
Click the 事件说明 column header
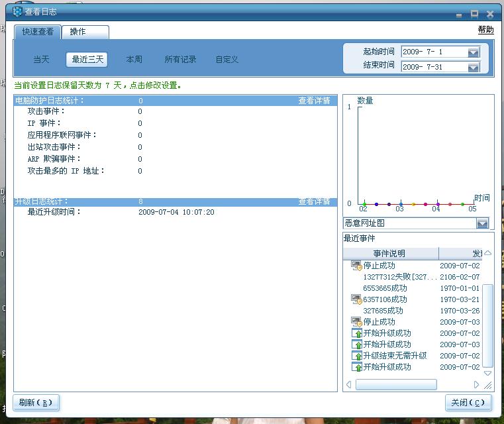[391, 254]
